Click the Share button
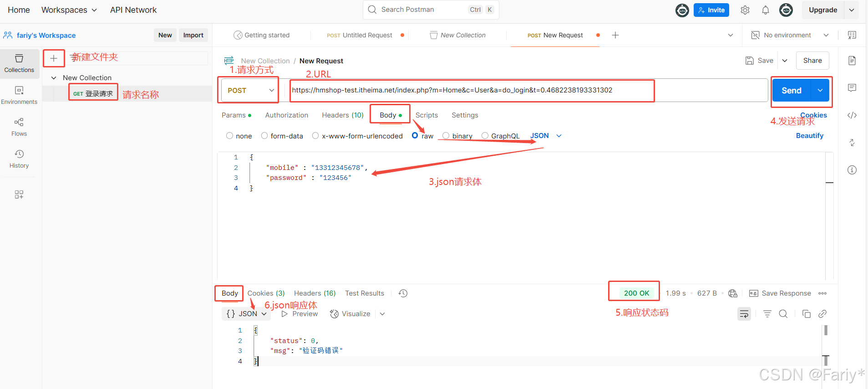868x389 pixels. pos(812,61)
